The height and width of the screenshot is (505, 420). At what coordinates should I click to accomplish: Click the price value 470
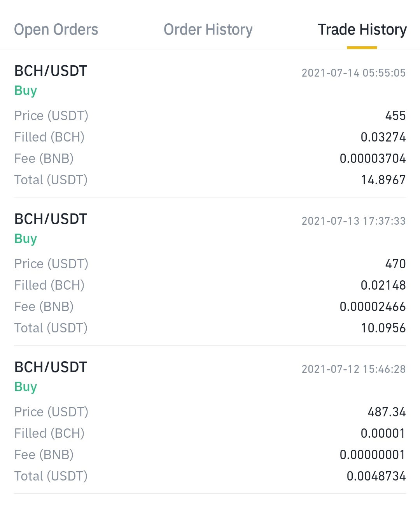pos(395,264)
